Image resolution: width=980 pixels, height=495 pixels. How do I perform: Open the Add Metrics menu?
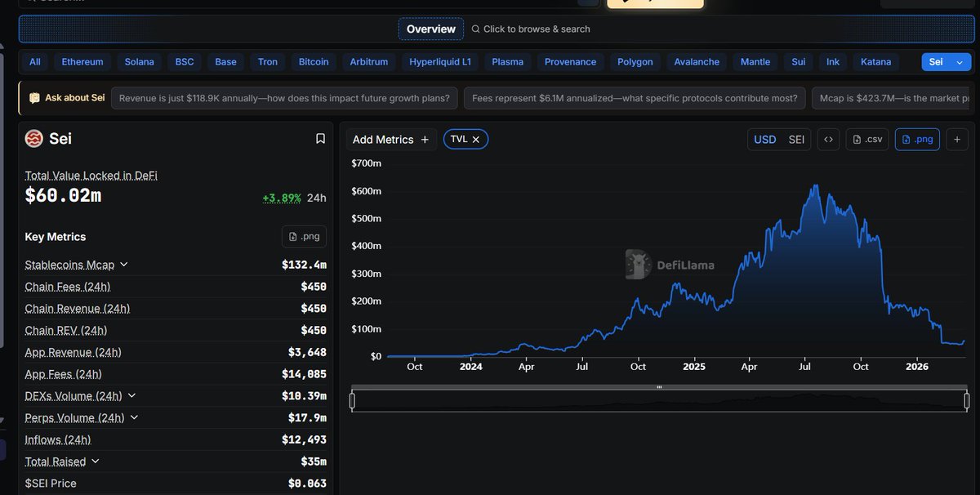[x=391, y=140]
